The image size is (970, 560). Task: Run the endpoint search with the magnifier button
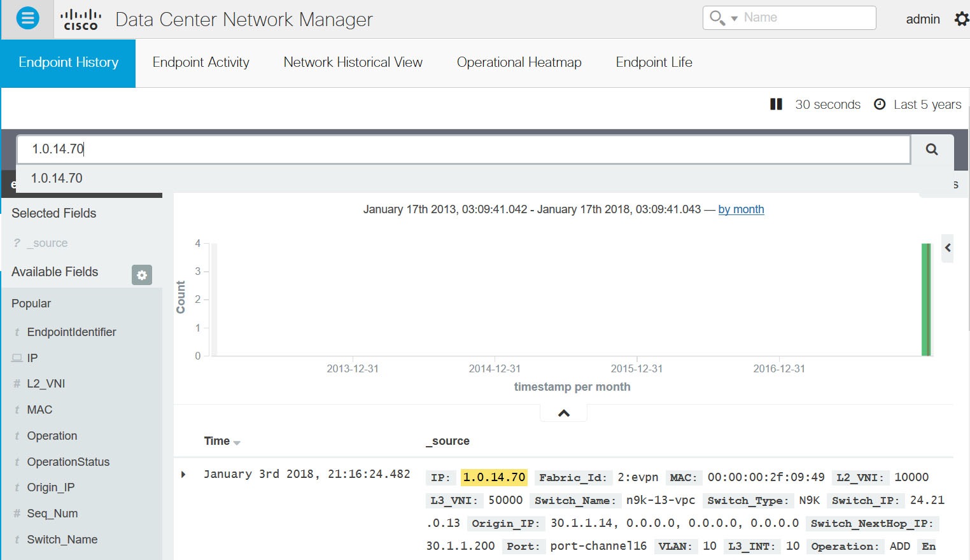pyautogui.click(x=931, y=149)
